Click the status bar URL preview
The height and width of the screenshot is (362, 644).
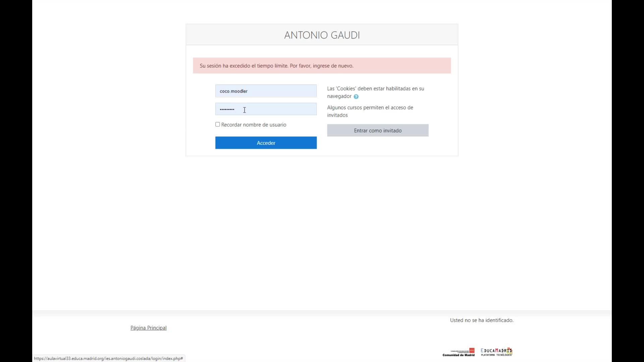[108, 358]
